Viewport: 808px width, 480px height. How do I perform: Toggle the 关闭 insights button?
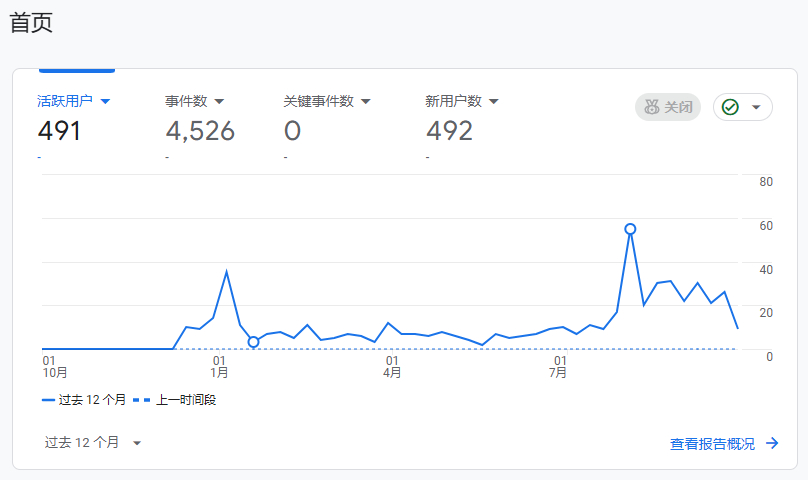(668, 107)
